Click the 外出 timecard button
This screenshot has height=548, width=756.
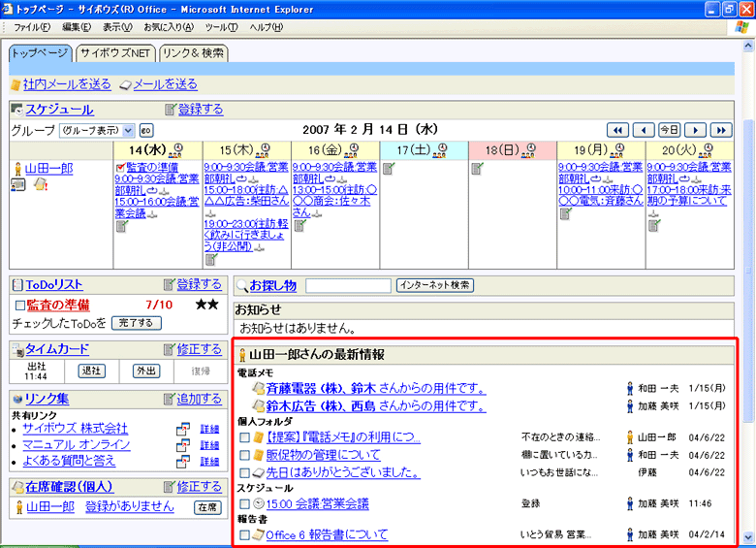[146, 371]
